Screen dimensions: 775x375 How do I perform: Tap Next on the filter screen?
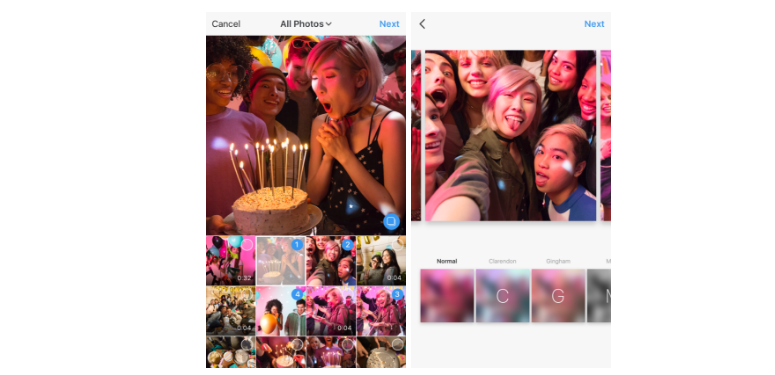[x=594, y=24]
